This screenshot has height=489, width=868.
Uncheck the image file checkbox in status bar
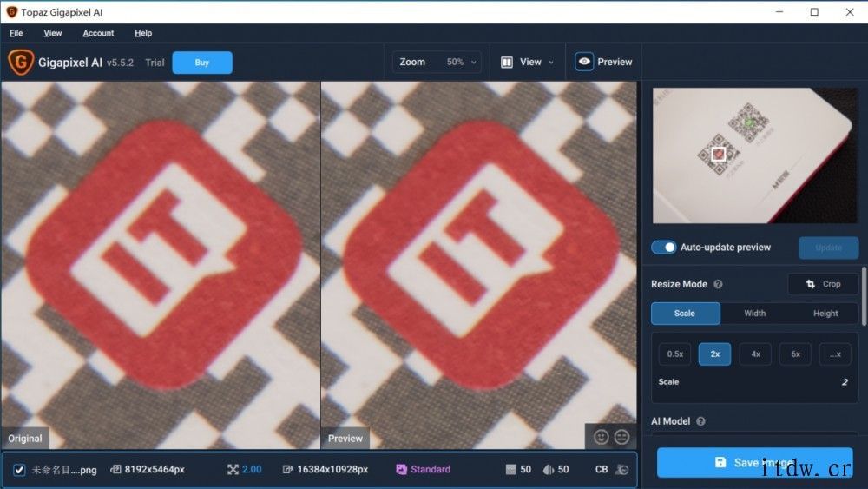(19, 470)
